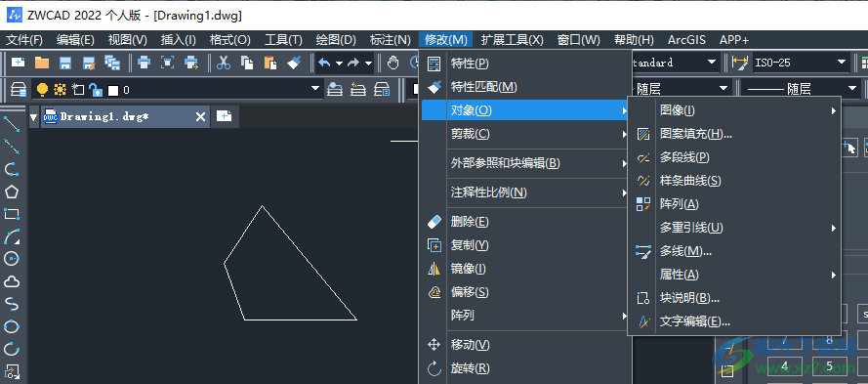Open the Redo history dropdown arrow
The width and height of the screenshot is (868, 384).
click(368, 63)
